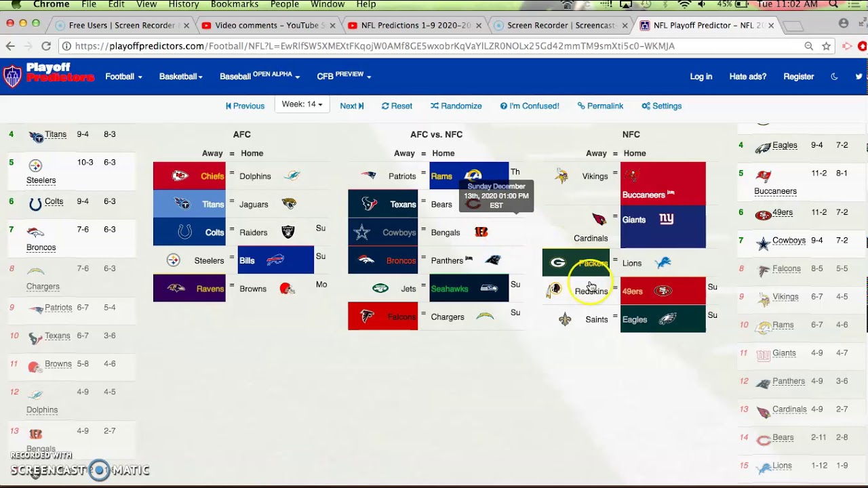Pick the Jets logo icon

coord(380,289)
